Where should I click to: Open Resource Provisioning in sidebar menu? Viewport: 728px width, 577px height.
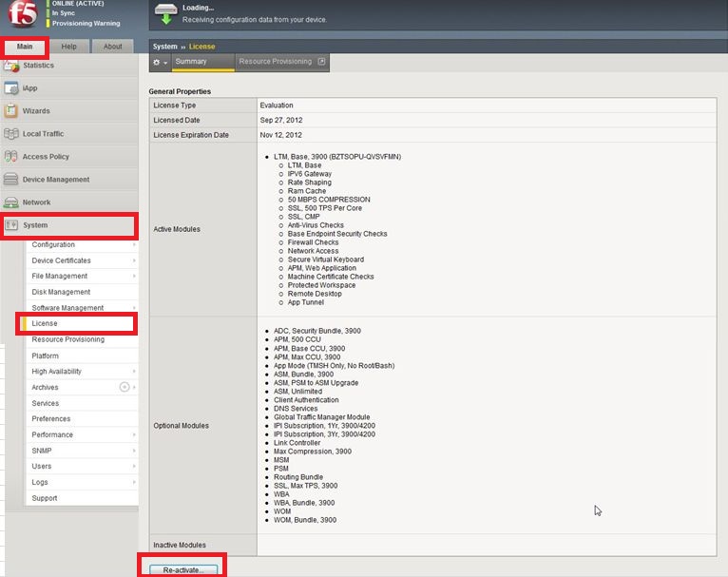[82, 339]
